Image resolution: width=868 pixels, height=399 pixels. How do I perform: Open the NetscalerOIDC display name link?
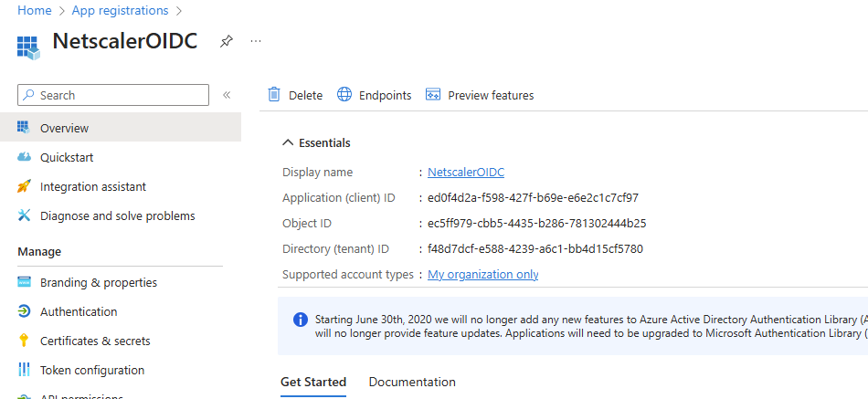(465, 172)
